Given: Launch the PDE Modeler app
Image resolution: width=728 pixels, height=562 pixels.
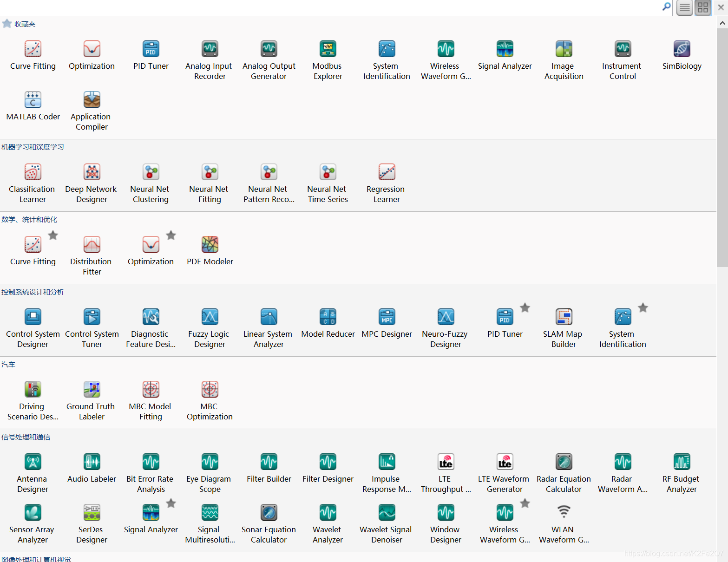Looking at the screenshot, I should pyautogui.click(x=210, y=245).
